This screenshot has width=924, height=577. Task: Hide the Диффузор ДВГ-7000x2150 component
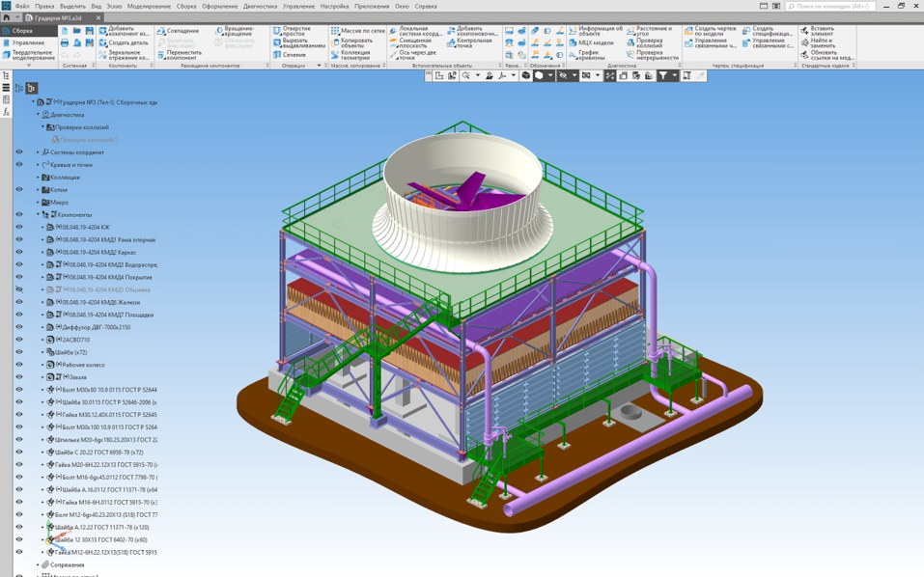click(18, 327)
